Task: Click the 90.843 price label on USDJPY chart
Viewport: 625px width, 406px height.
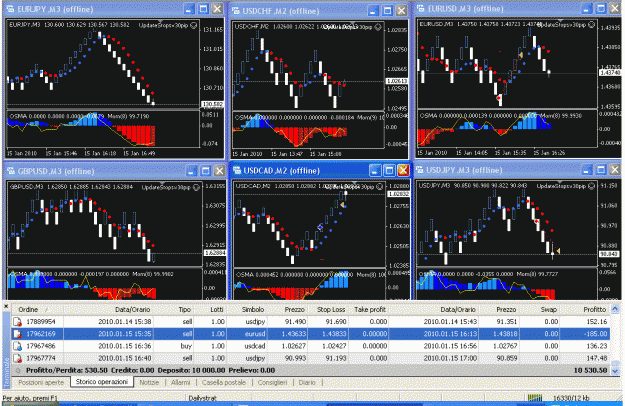Action: point(609,254)
